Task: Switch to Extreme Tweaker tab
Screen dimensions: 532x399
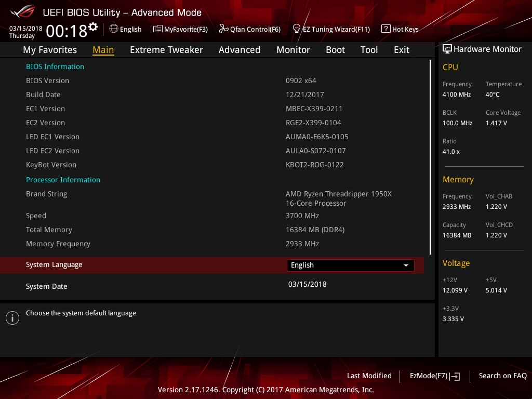Action: (166, 50)
